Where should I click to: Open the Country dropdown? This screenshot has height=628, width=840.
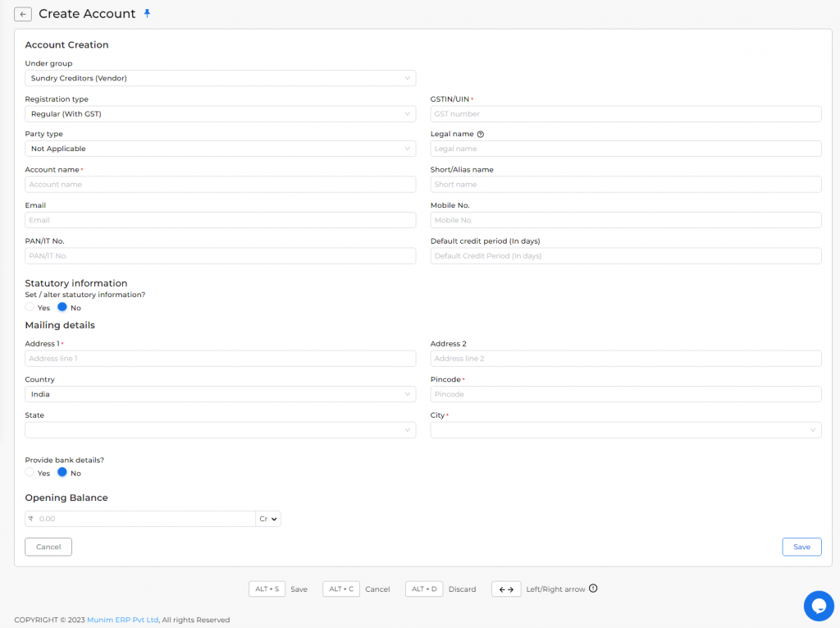[x=220, y=394]
